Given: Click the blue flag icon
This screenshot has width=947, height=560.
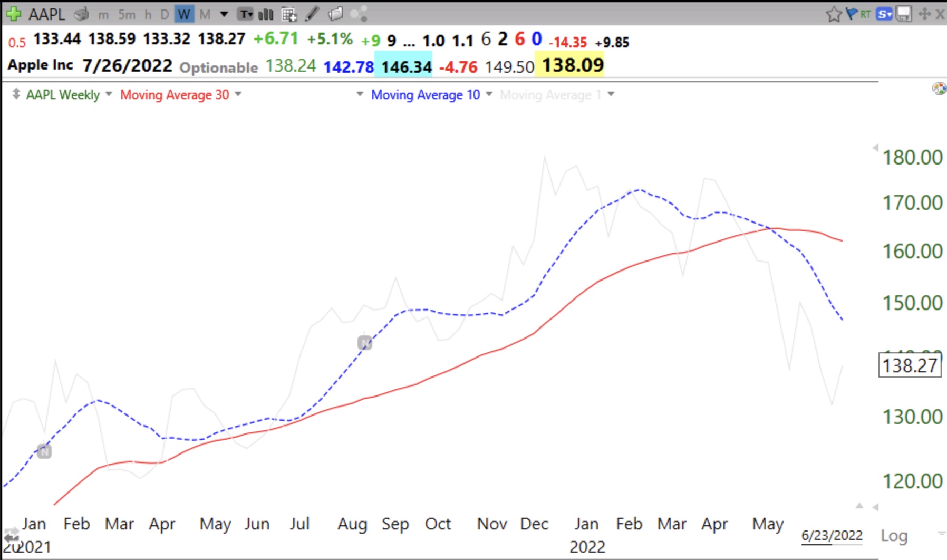Looking at the screenshot, I should point(852,14).
